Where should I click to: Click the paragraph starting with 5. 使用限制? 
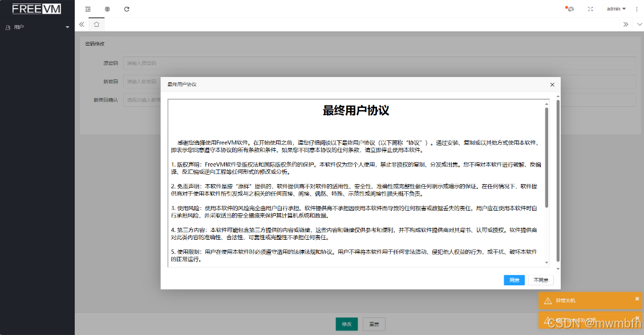(354, 255)
